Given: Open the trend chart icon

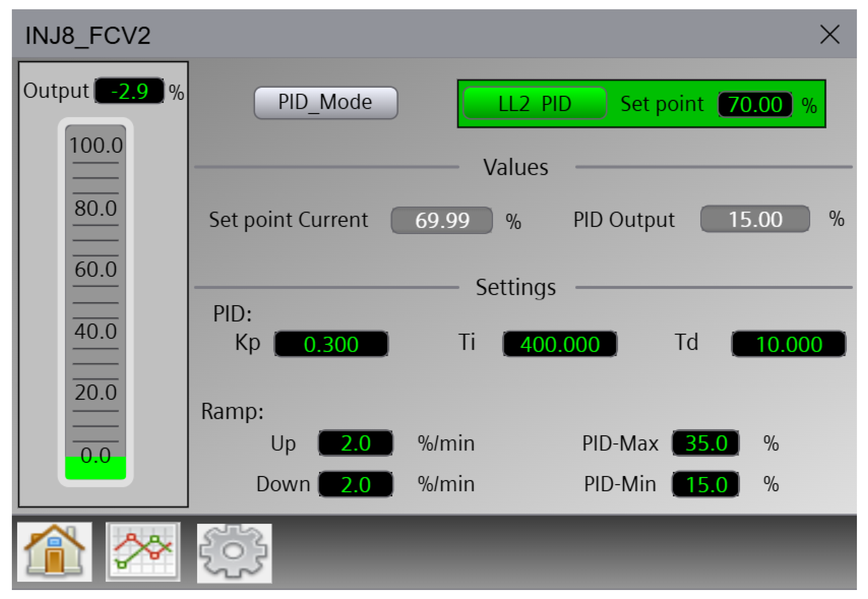Looking at the screenshot, I should pyautogui.click(x=143, y=552).
